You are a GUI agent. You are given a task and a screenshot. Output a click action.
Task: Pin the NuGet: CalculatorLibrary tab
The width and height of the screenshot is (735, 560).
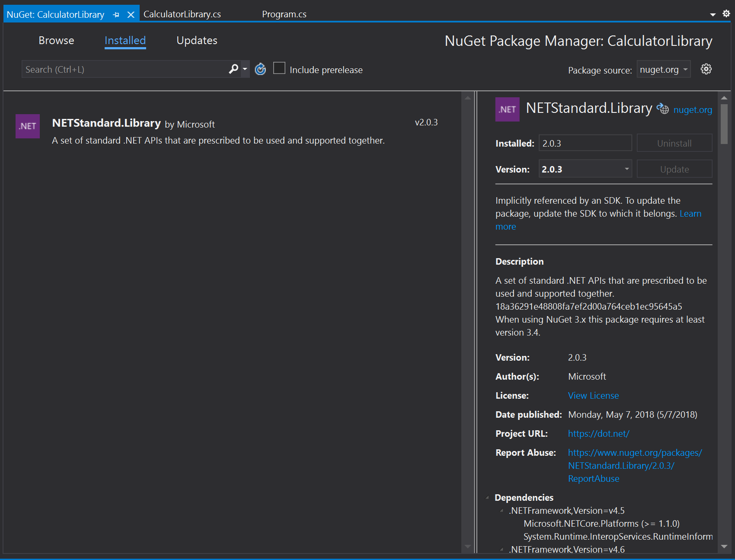(x=116, y=15)
